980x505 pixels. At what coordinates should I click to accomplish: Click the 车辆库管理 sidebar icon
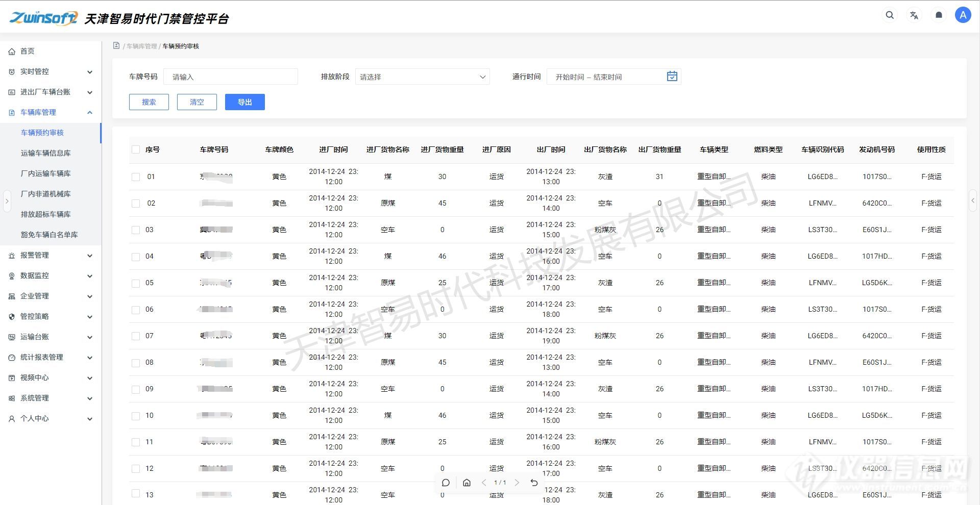12,113
